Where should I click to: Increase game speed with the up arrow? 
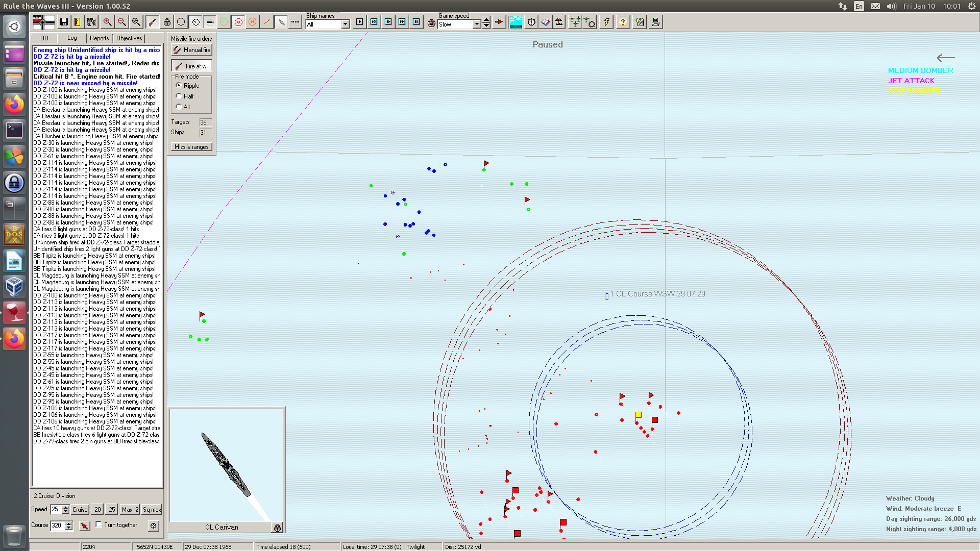486,20
